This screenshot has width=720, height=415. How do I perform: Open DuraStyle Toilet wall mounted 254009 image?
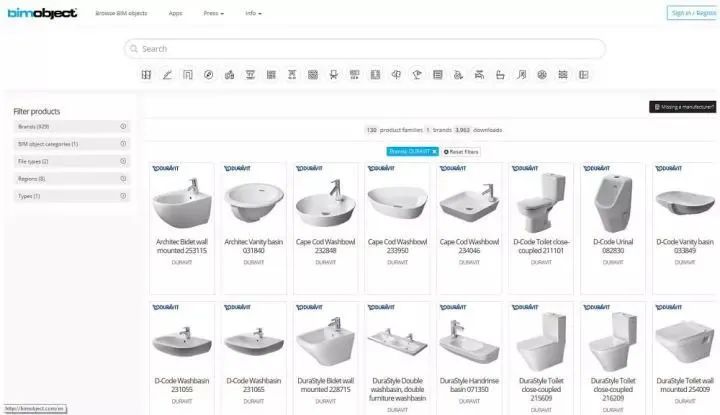coord(685,343)
